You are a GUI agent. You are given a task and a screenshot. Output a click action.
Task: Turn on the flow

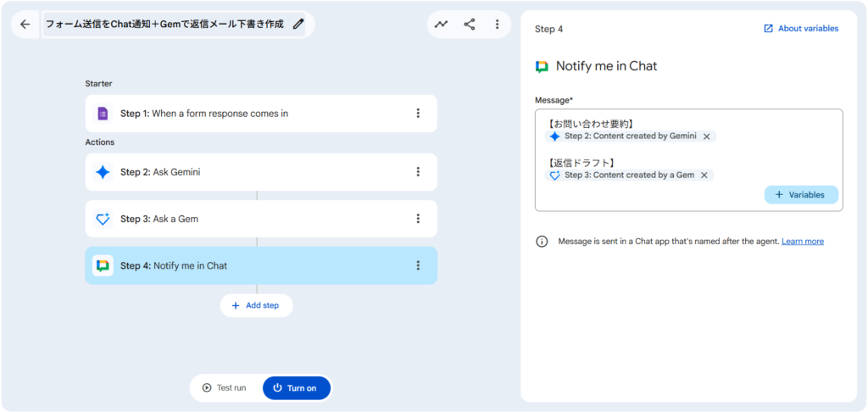point(296,388)
